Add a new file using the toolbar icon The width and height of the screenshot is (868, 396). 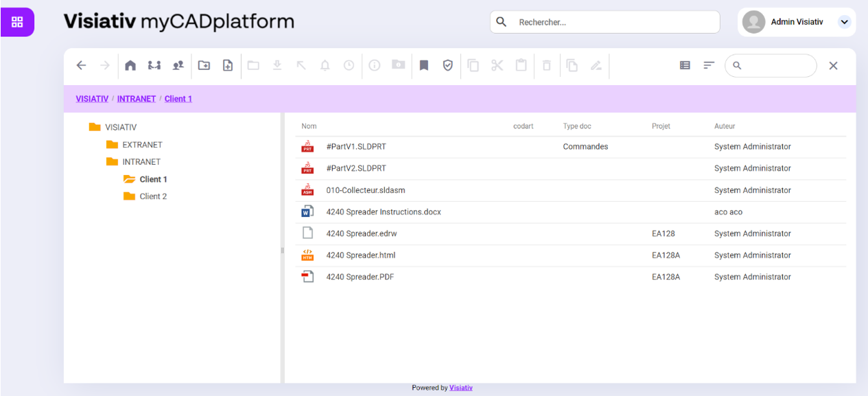tap(228, 65)
